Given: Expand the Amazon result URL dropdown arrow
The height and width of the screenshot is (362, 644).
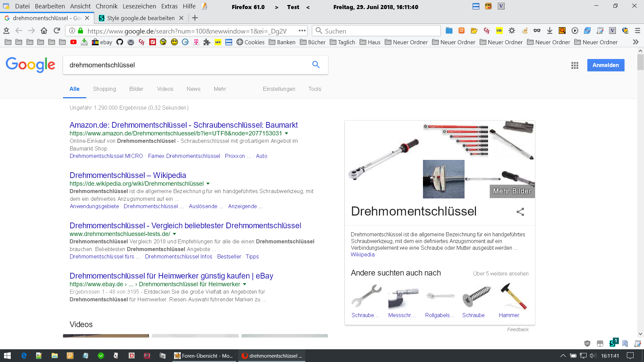Looking at the screenshot, I should tap(286, 133).
